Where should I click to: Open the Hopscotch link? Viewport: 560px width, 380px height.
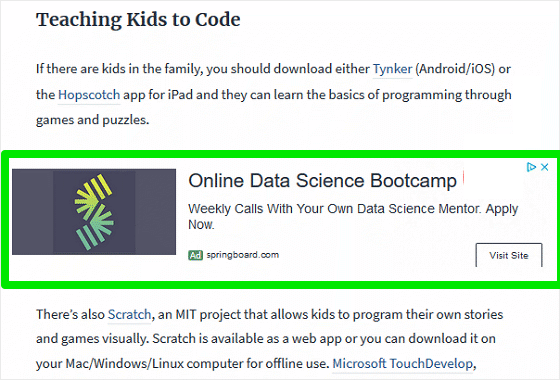89,95
